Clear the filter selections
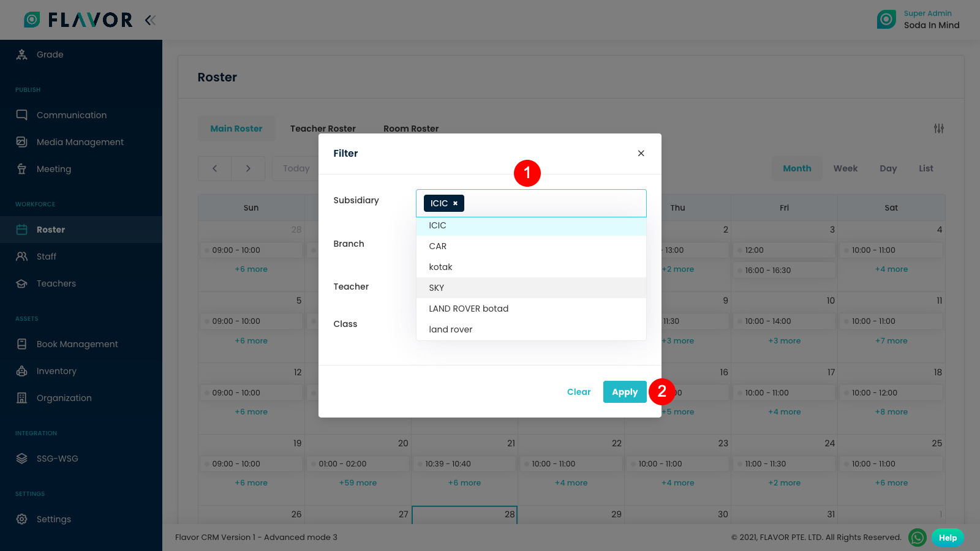Viewport: 980px width, 551px height. click(x=579, y=392)
